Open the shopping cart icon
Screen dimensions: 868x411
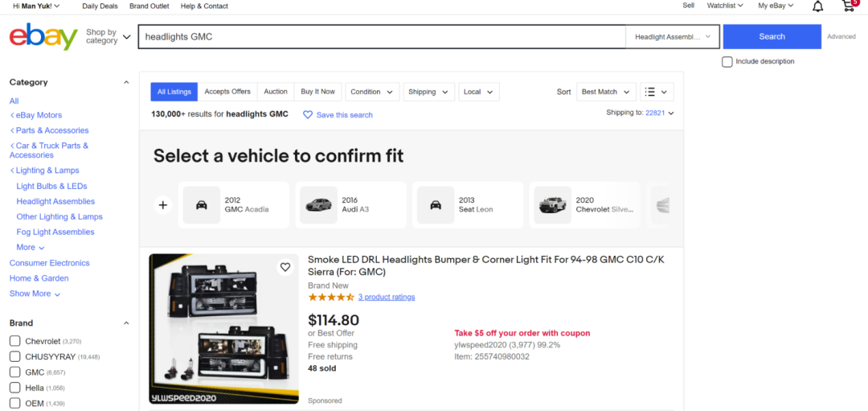tap(848, 6)
